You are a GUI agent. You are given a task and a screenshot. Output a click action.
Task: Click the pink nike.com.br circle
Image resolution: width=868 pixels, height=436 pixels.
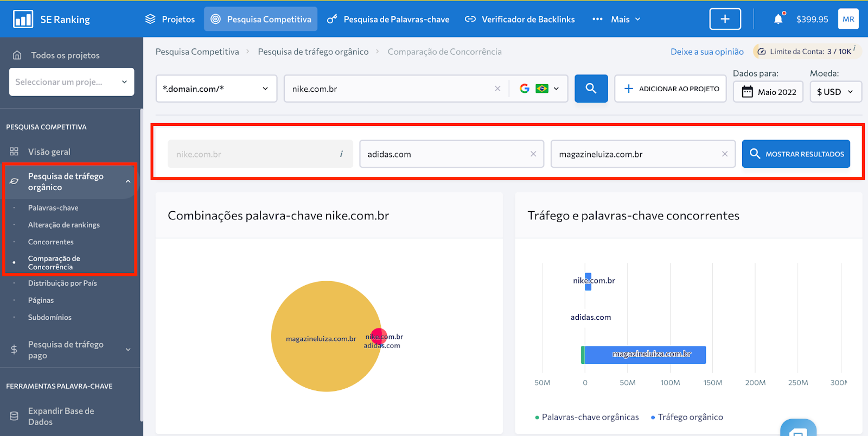380,336
